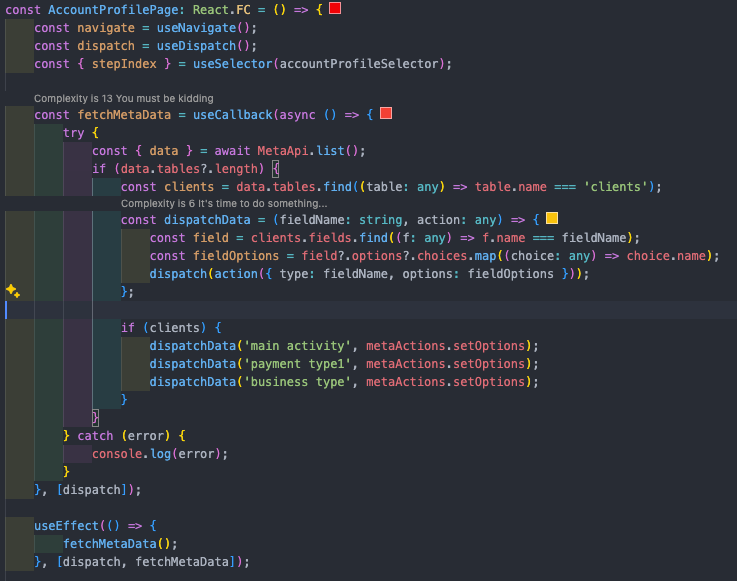Click the sparkle AI assist gutter icon

click(13, 291)
